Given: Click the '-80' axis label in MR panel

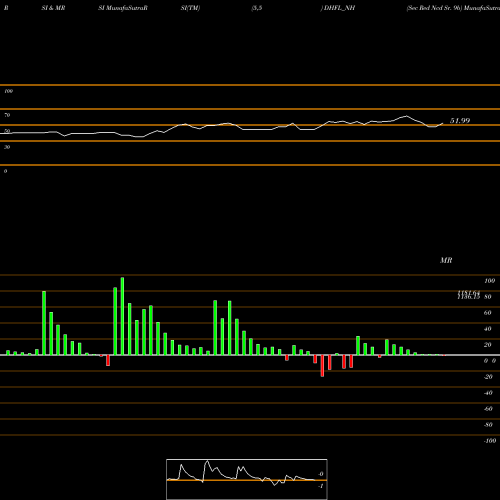Looking at the screenshot, I should 488,425.
